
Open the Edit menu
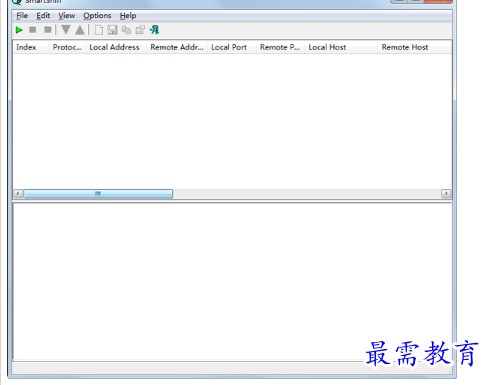tap(43, 16)
